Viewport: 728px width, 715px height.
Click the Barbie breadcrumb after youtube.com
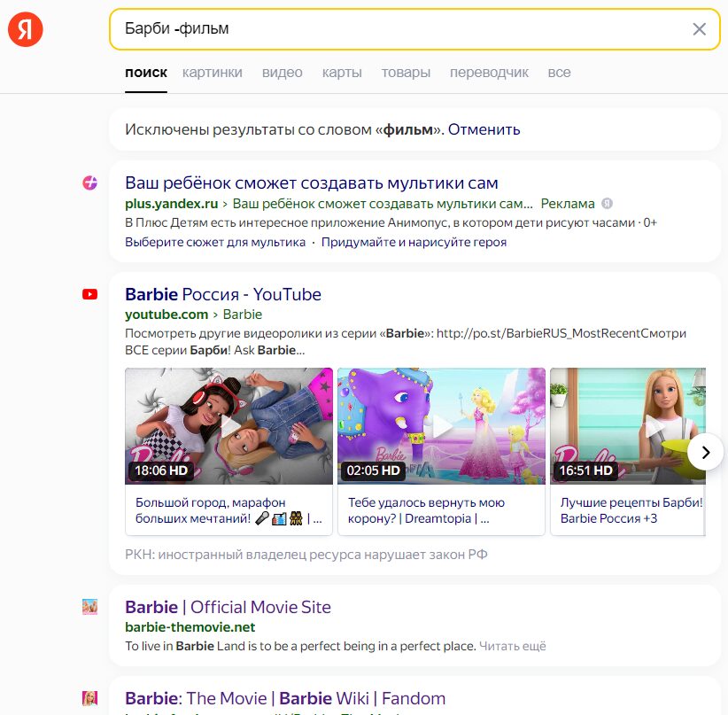tap(243, 315)
